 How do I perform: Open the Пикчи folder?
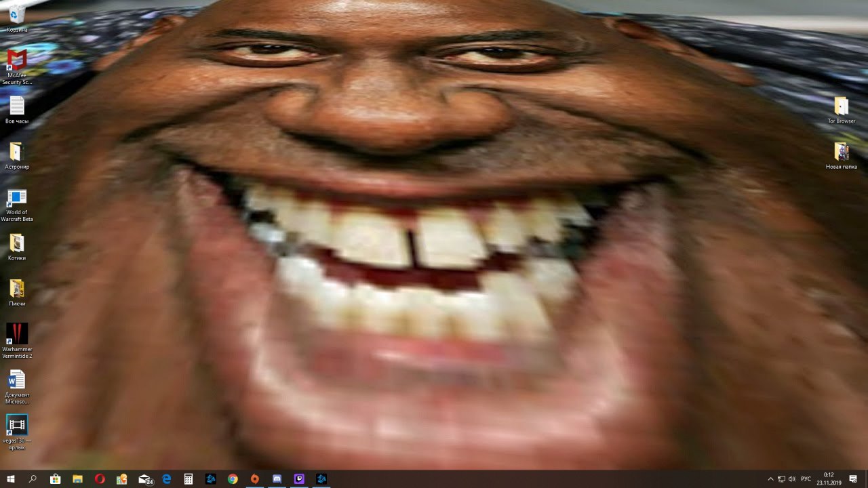pos(17,293)
